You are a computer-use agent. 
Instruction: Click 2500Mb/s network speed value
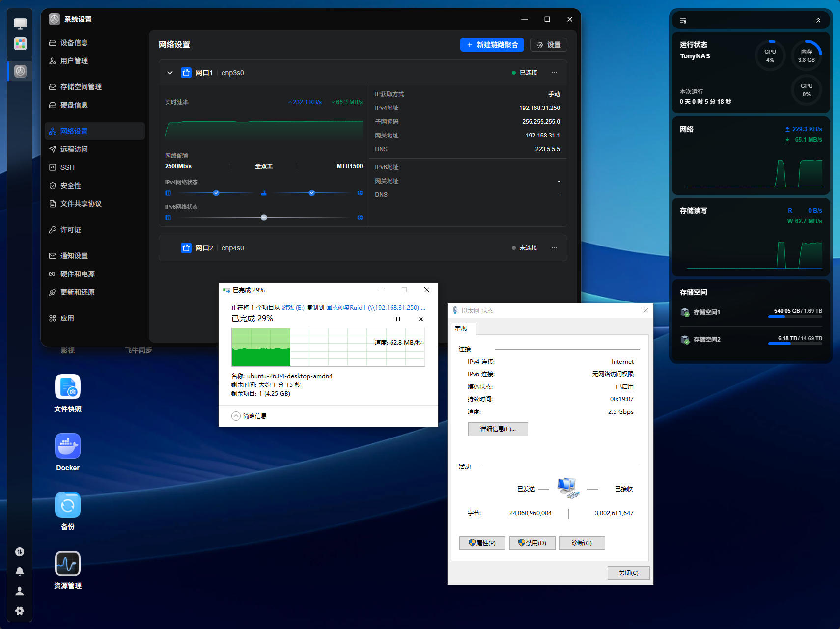click(x=178, y=166)
